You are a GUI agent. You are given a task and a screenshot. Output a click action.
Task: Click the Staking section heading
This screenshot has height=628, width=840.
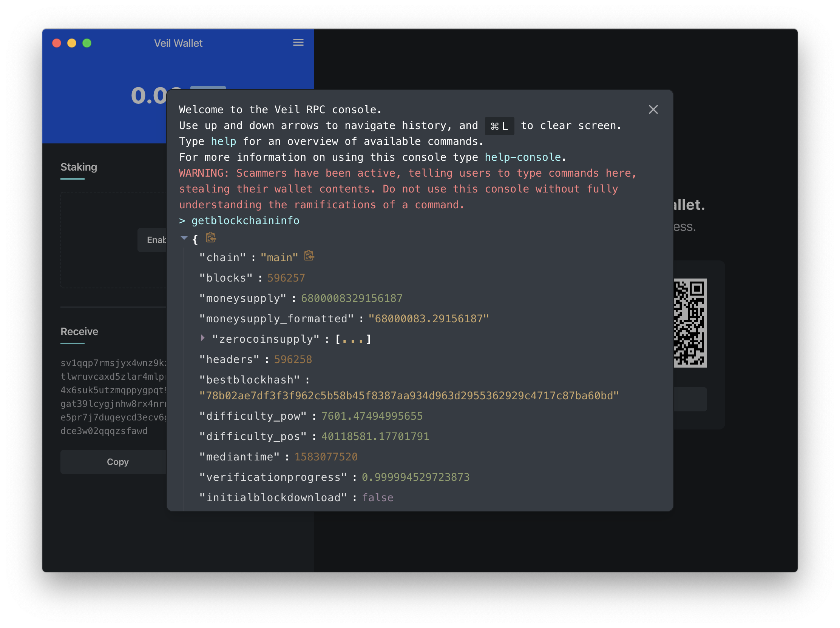click(x=79, y=167)
